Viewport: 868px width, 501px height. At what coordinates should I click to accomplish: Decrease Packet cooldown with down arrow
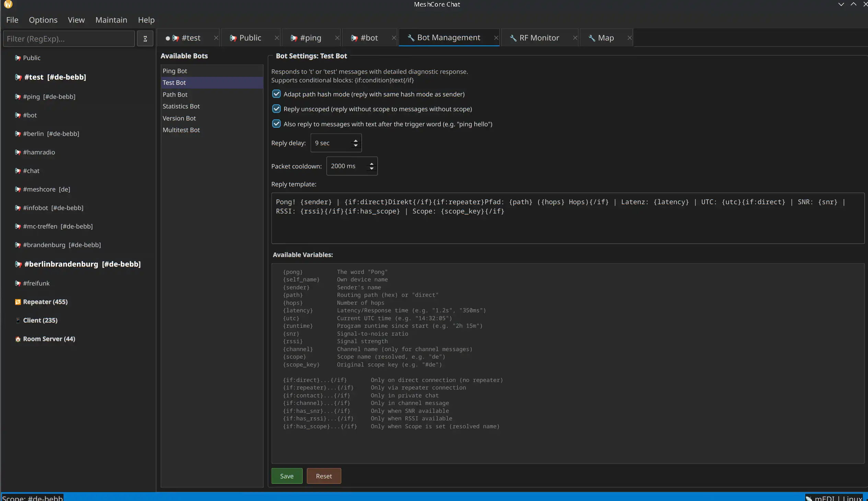click(371, 168)
